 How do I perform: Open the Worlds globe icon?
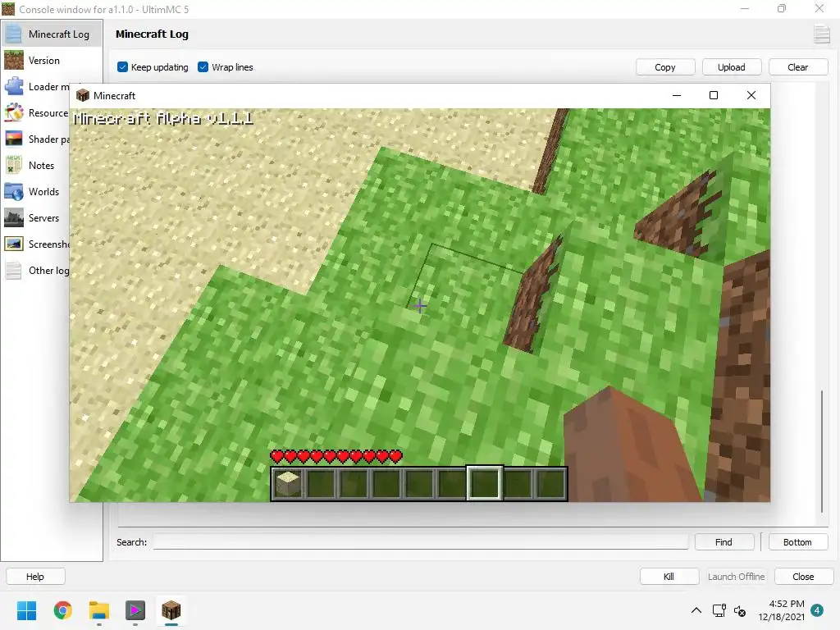[x=13, y=192]
